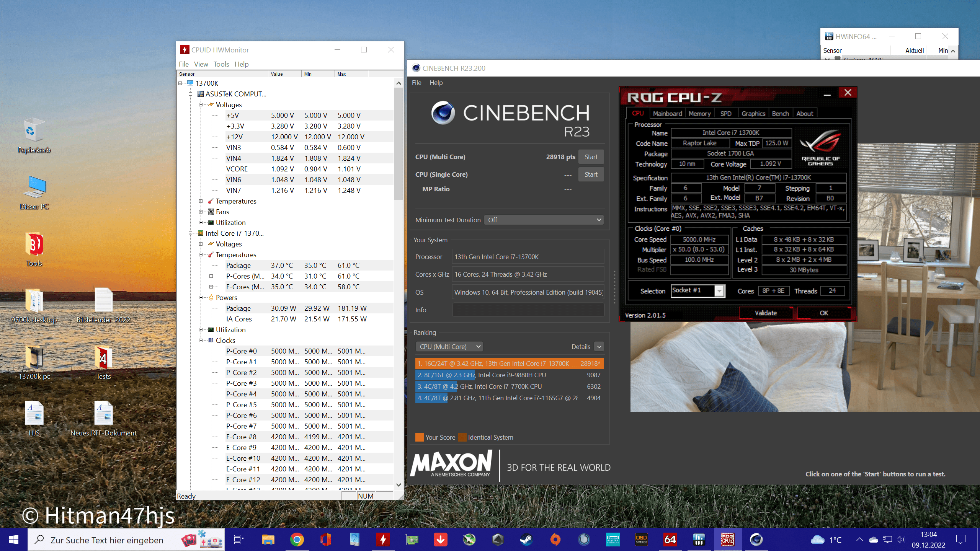Select the 13700k pc folder icon
The image size is (980, 551).
tap(34, 362)
